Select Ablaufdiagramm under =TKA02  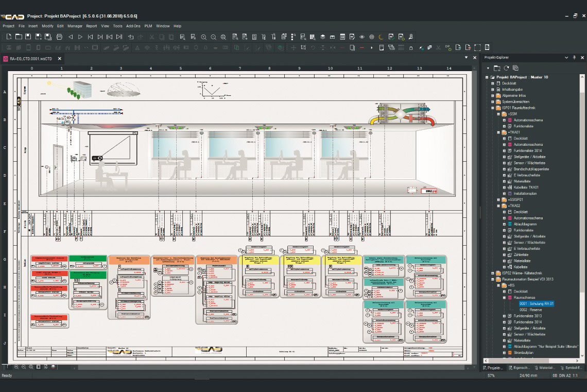(525, 224)
